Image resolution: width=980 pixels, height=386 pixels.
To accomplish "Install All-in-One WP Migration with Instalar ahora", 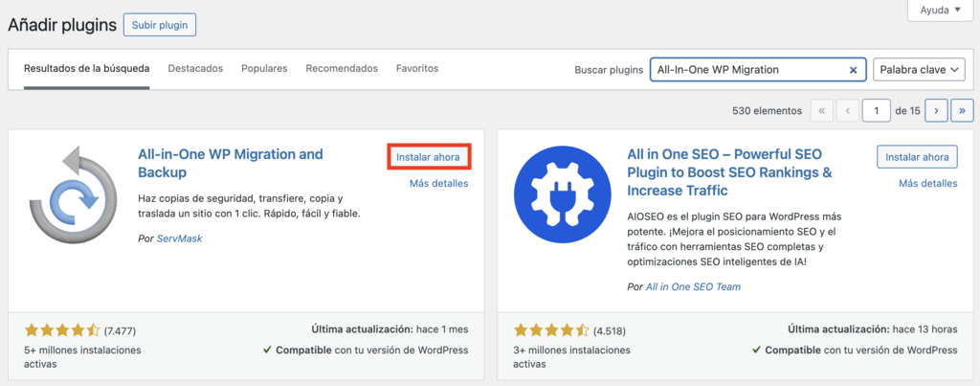I will tap(428, 156).
